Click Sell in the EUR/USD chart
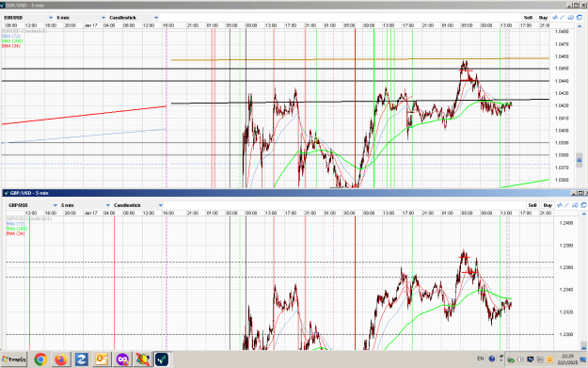The width and height of the screenshot is (588, 368). [x=528, y=18]
